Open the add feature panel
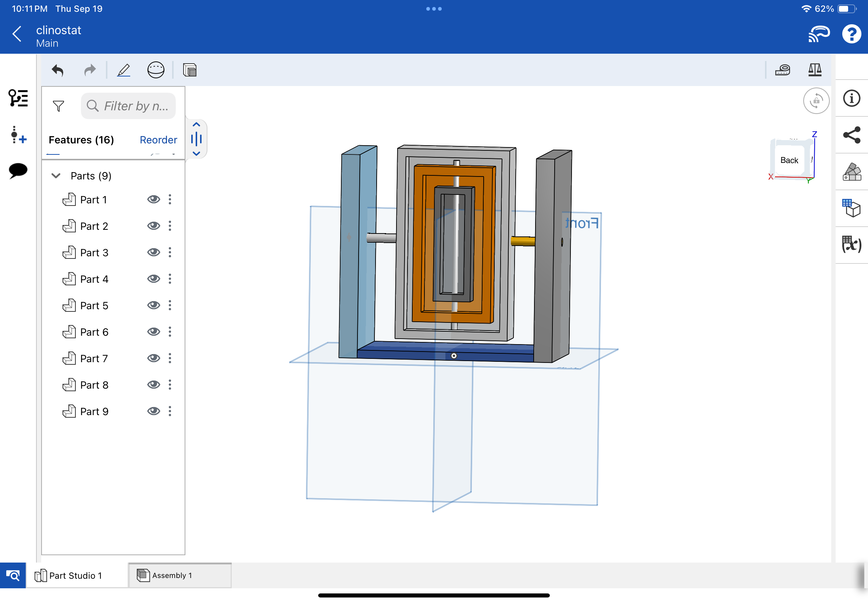Viewport: 868px width, 603px height. (x=18, y=135)
